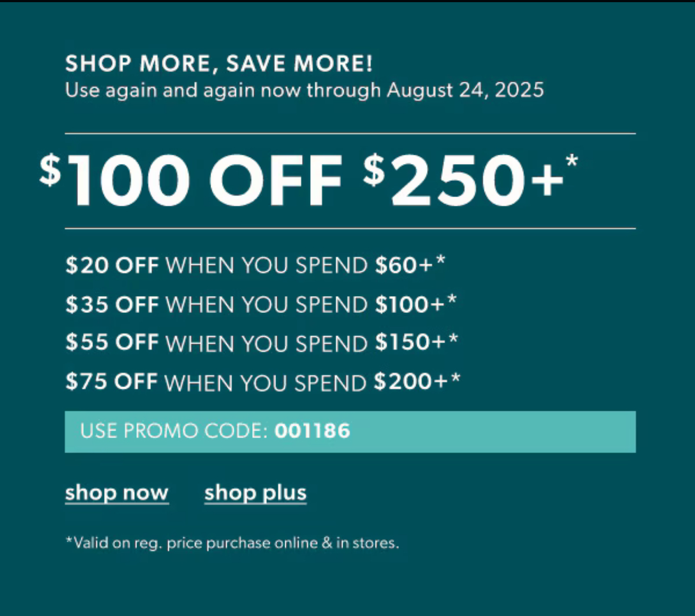695x616 pixels.
Task: Click the "$150+" spend threshold
Action: click(x=410, y=343)
